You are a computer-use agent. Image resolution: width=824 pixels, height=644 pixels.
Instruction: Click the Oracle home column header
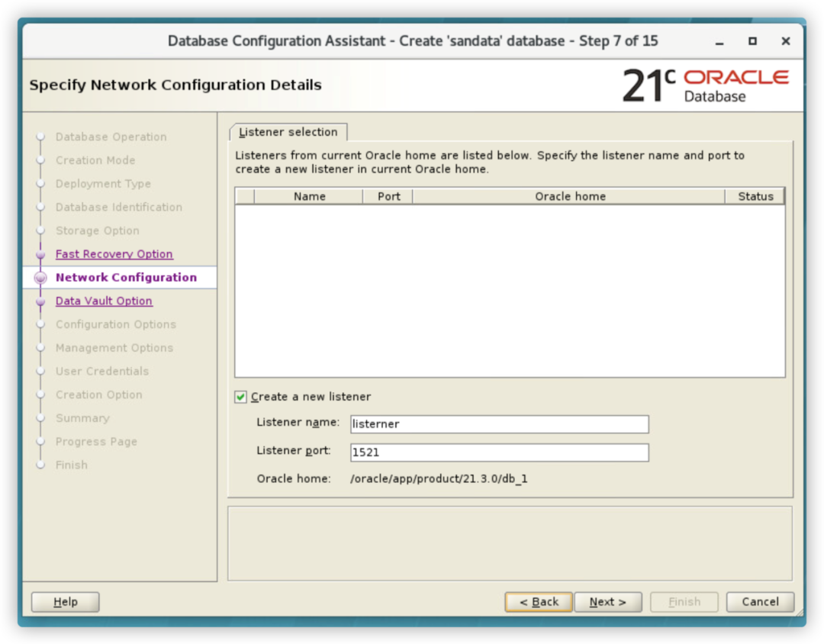[x=570, y=197]
